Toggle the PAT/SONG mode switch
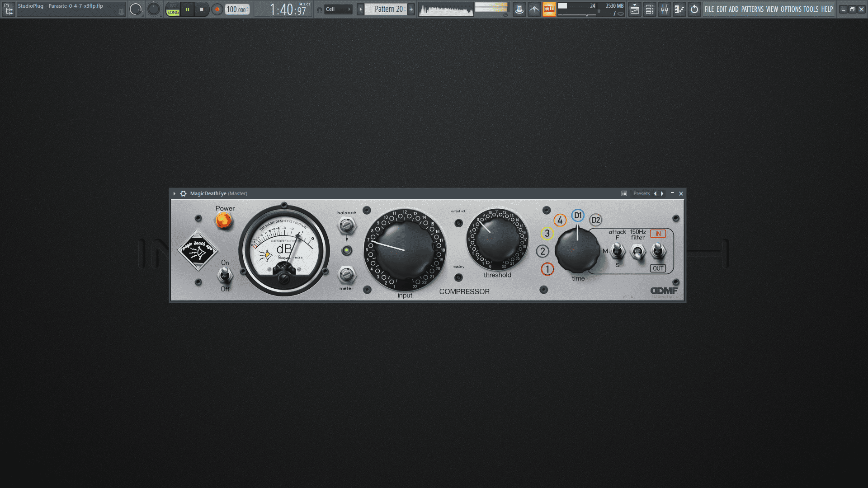Screen dimensions: 868x488 point(173,9)
